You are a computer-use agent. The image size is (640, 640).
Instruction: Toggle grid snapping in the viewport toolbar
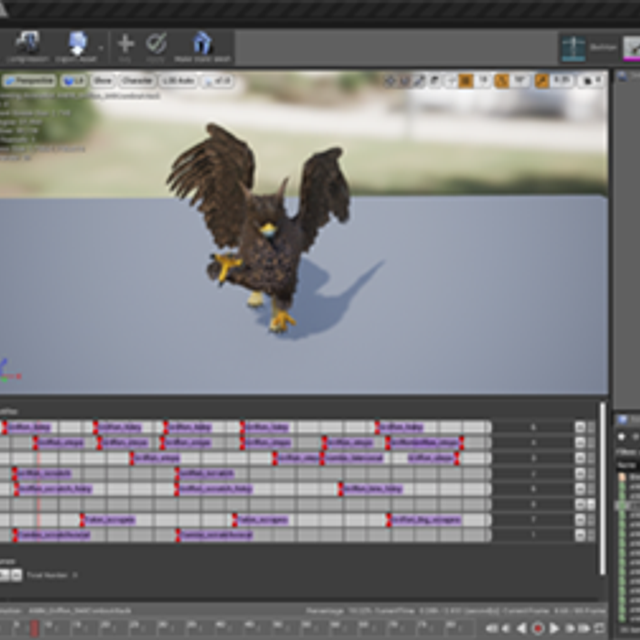pos(465,81)
